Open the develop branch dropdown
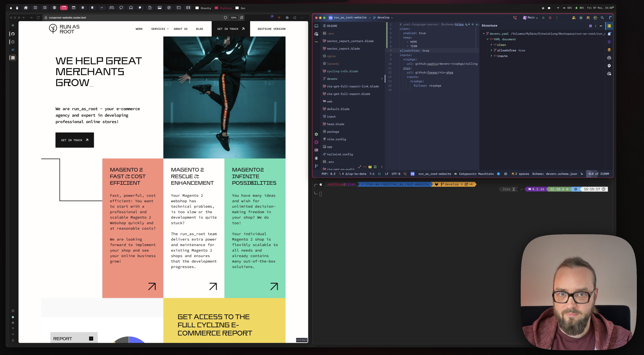The height and width of the screenshot is (355, 644). click(x=383, y=17)
